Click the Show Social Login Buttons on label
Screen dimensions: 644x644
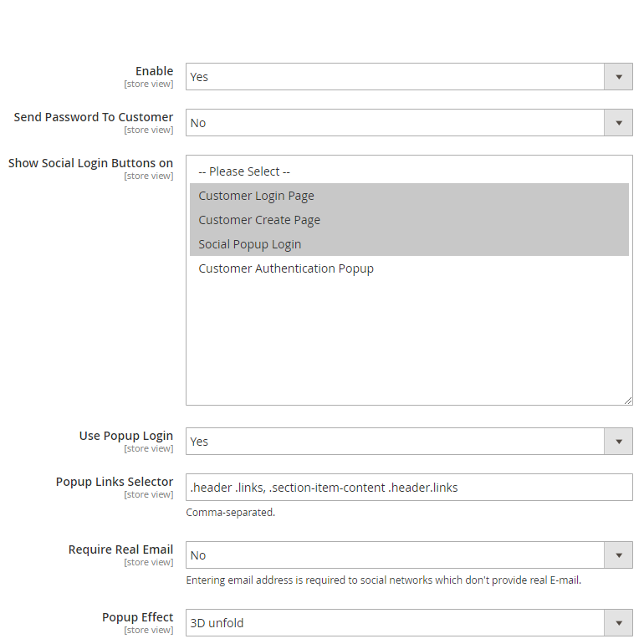click(x=90, y=163)
